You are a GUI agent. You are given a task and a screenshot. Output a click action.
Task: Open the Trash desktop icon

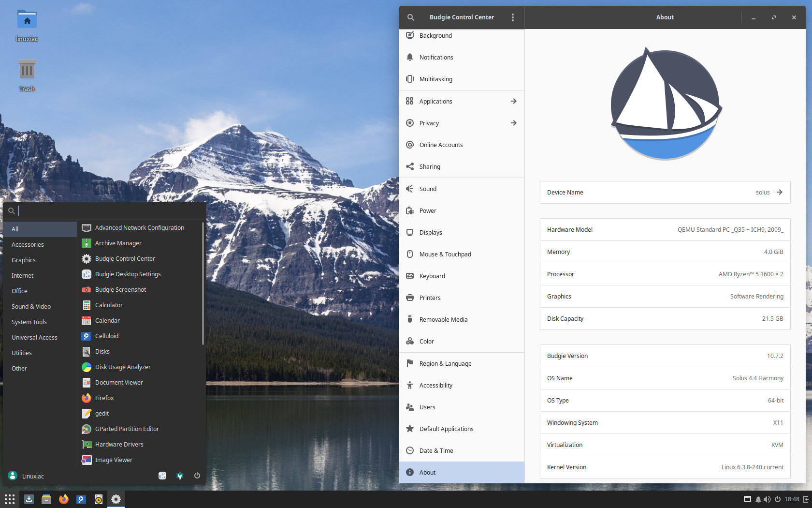coord(27,75)
